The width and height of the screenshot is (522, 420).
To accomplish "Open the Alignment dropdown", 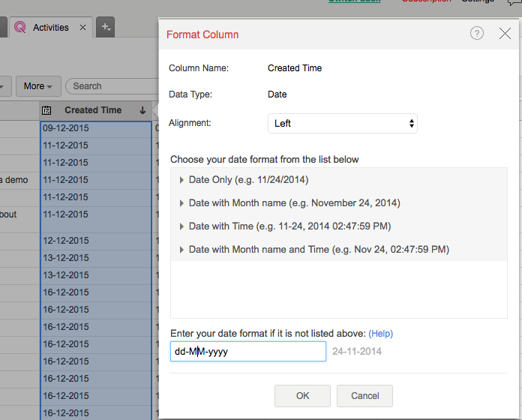I will (342, 123).
